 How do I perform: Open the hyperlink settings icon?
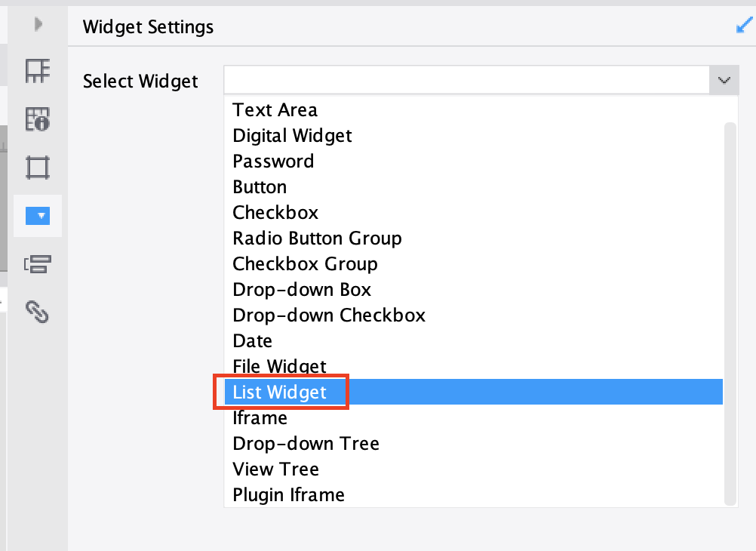click(37, 312)
